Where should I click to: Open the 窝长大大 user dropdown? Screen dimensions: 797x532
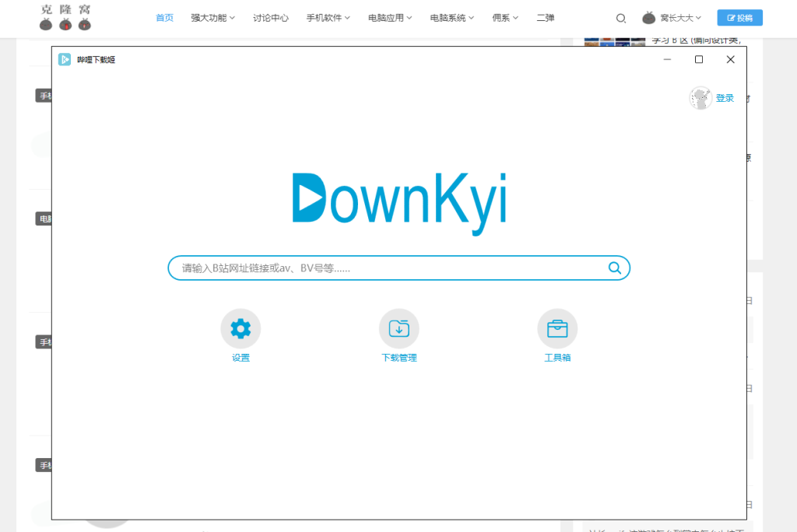tap(680, 18)
